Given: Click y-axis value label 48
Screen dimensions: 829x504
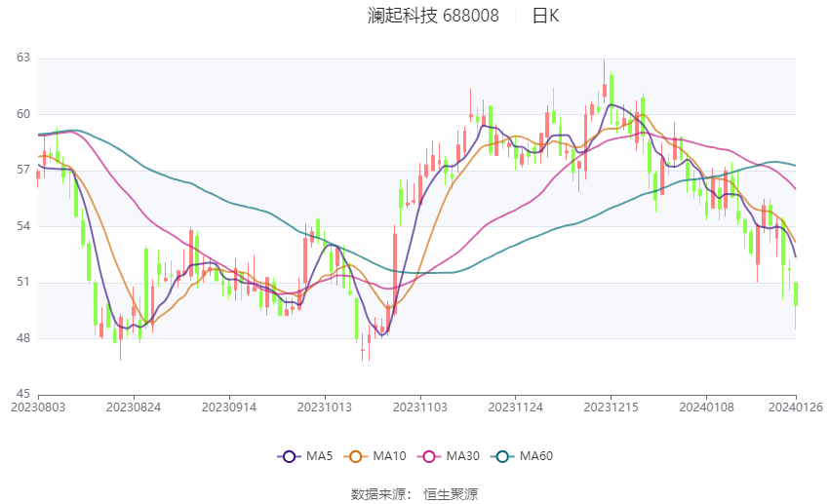Looking at the screenshot, I should point(23,338).
